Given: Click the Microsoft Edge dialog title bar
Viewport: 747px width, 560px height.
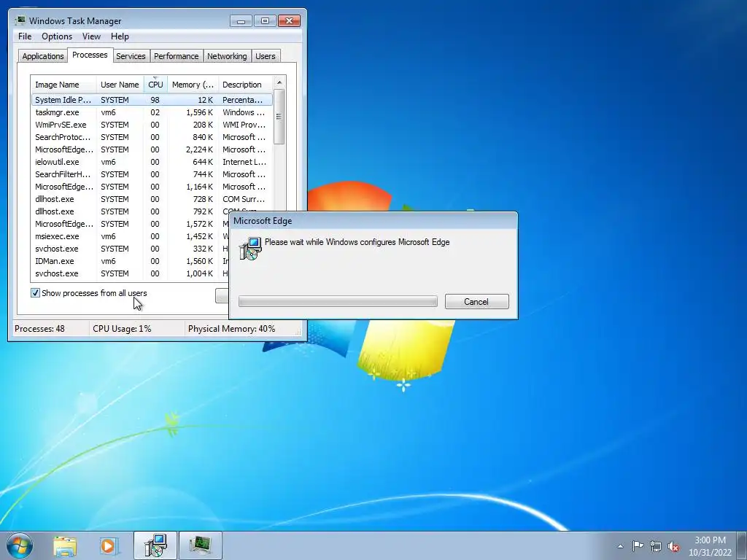Looking at the screenshot, I should [373, 221].
